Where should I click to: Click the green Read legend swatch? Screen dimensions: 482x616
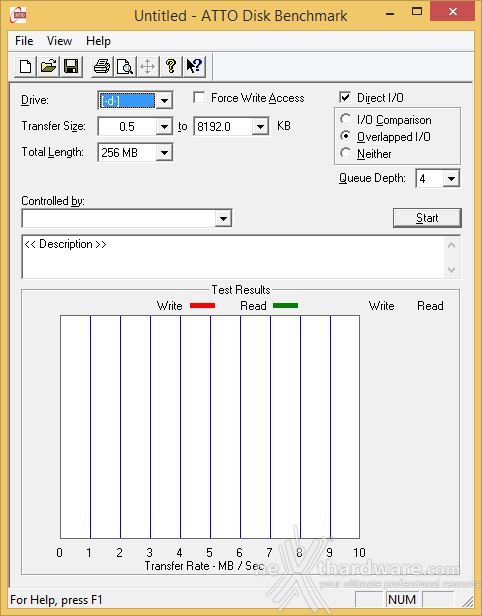pos(285,305)
